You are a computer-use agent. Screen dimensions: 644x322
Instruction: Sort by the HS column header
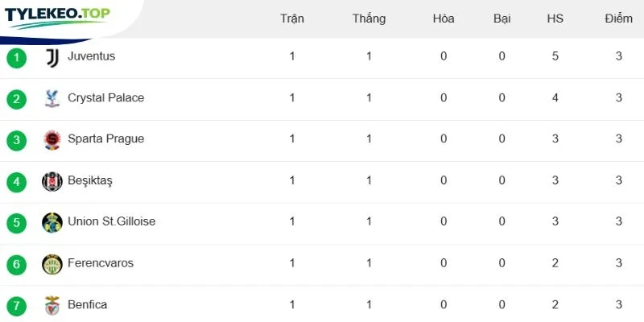tap(555, 19)
